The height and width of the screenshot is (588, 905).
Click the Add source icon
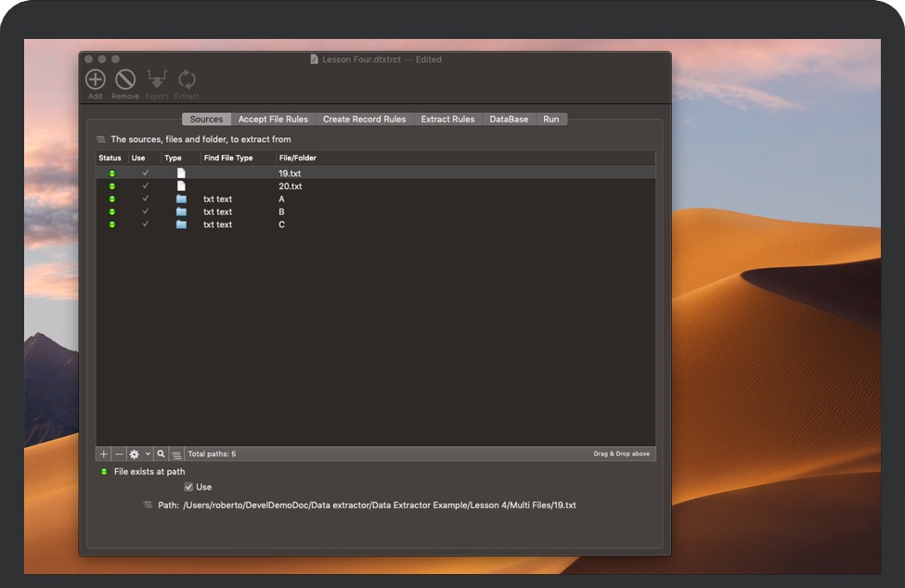pyautogui.click(x=94, y=80)
